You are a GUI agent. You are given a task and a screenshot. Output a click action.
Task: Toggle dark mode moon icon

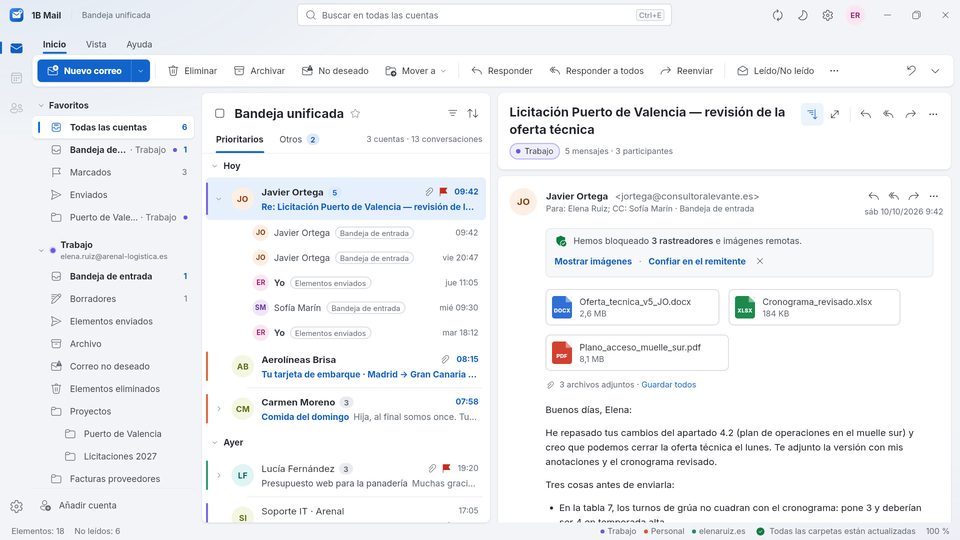coord(803,15)
